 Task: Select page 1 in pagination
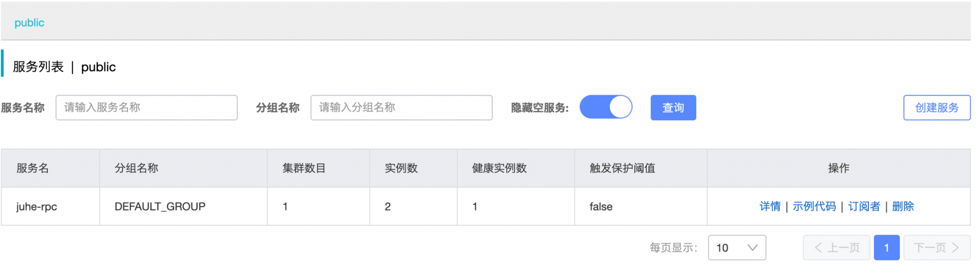point(886,248)
